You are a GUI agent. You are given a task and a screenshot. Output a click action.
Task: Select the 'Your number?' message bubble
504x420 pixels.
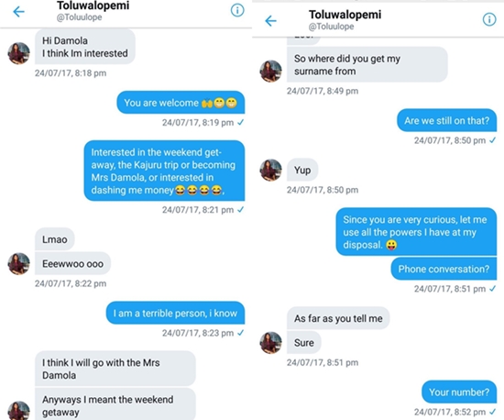click(x=459, y=392)
